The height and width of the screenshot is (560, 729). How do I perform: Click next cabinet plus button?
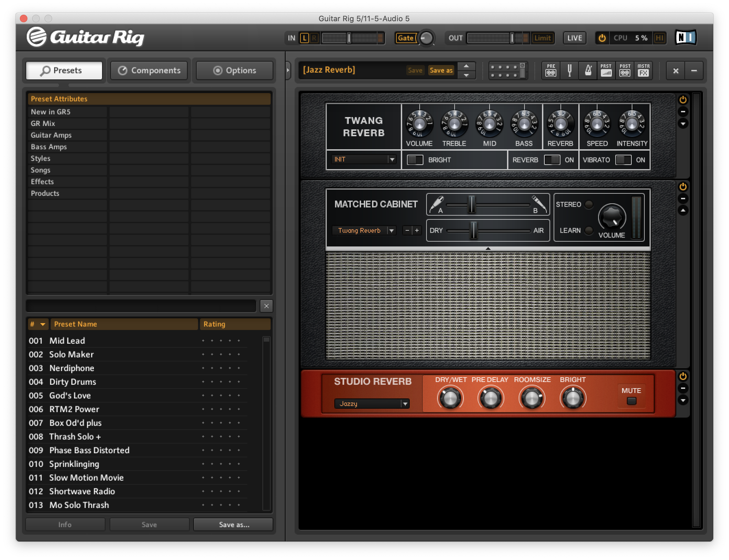click(417, 230)
